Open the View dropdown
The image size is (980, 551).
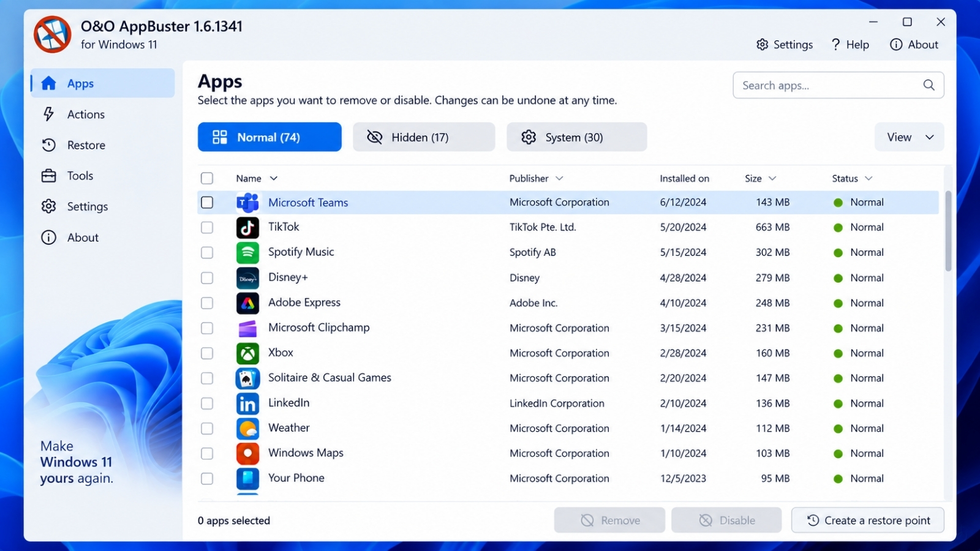(910, 137)
